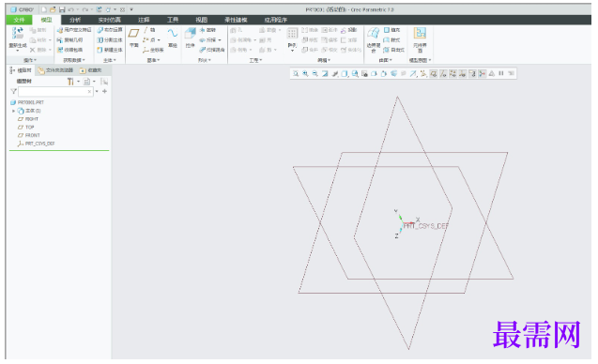Click User-Defined Feature (用户定义特征)
This screenshot has width=598, height=364.
74,30
